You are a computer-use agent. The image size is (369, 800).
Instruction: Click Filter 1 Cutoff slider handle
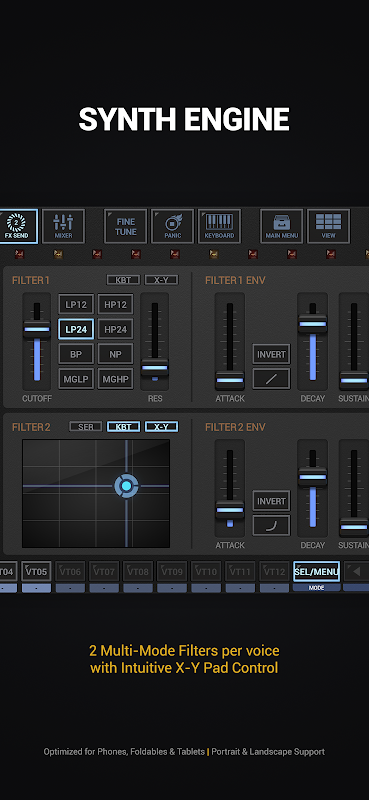(37, 329)
